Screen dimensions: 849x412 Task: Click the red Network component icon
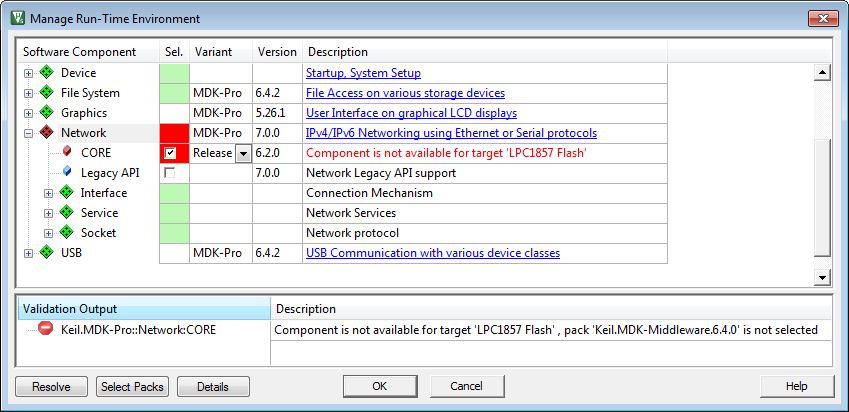tap(47, 133)
